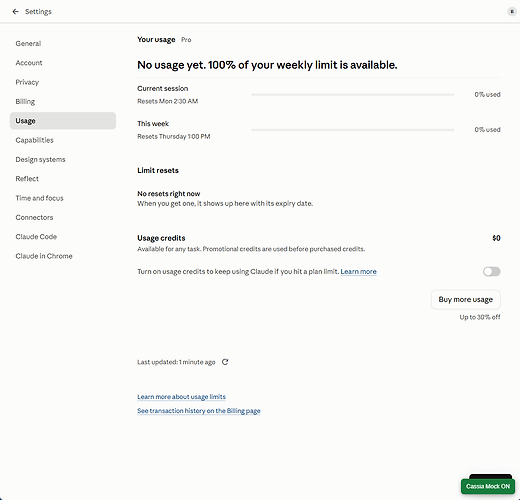
Task: Click 'Resets Mon 2:30 AM' text
Action: (168, 101)
